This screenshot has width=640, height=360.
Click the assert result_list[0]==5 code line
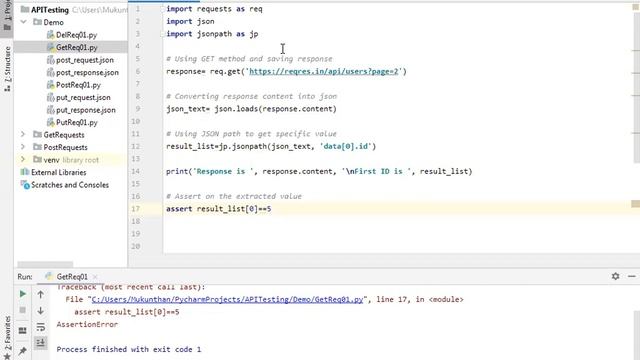[218, 209]
